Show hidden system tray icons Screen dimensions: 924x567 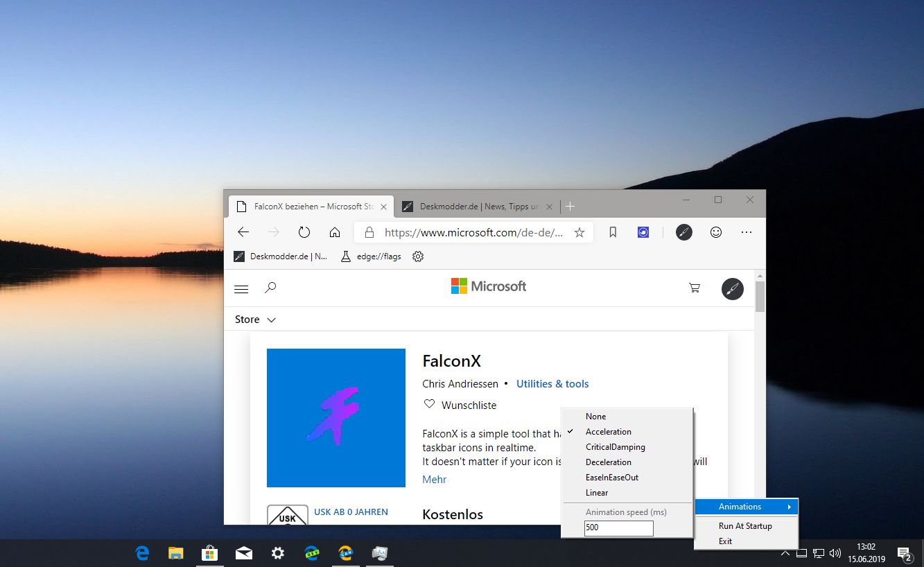tap(785, 553)
